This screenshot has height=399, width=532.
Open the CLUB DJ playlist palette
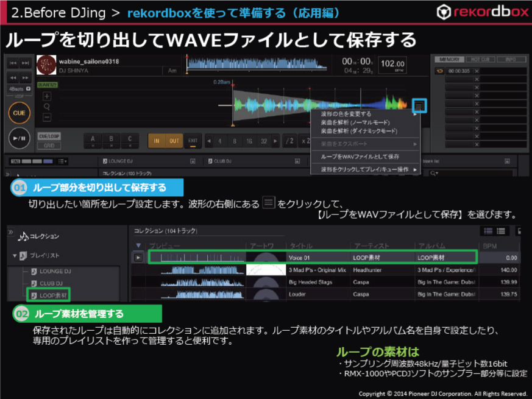tap(220, 161)
